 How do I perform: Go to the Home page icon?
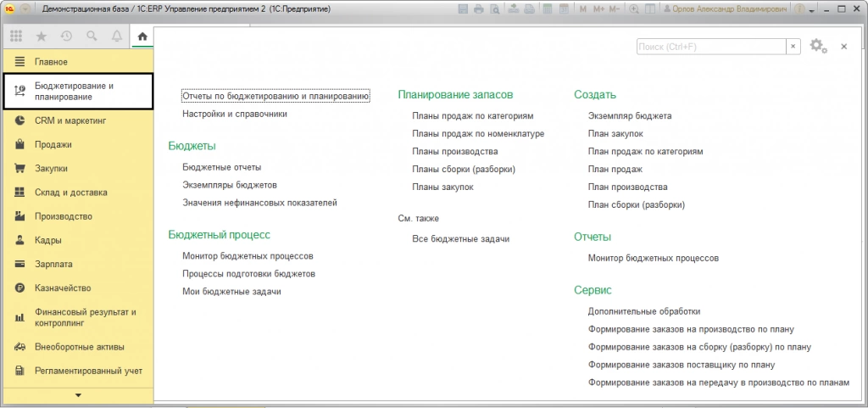click(142, 37)
